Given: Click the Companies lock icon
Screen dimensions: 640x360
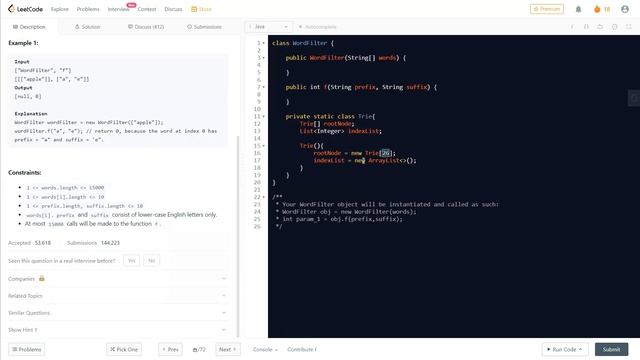Looking at the screenshot, I should click(42, 279).
